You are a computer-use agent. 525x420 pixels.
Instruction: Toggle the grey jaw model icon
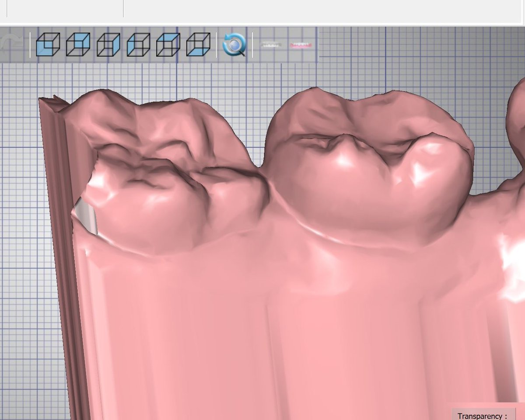(x=271, y=45)
